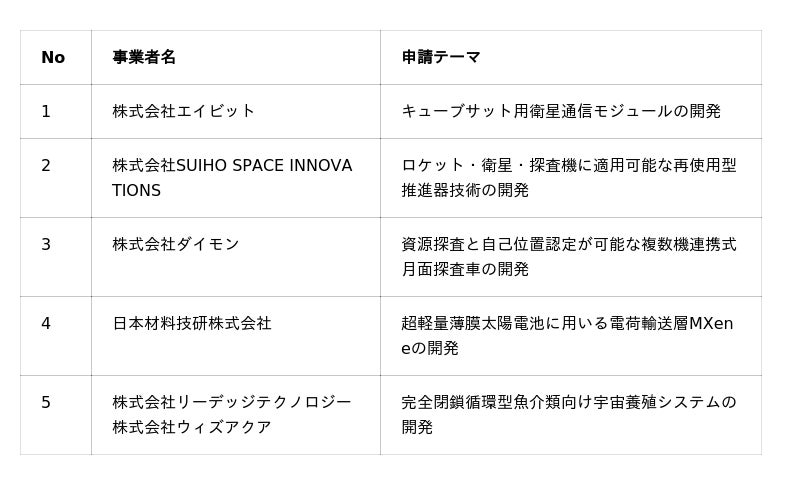The height and width of the screenshot is (485, 800).
Task: Select row number 3 cell
Action: click(x=46, y=245)
